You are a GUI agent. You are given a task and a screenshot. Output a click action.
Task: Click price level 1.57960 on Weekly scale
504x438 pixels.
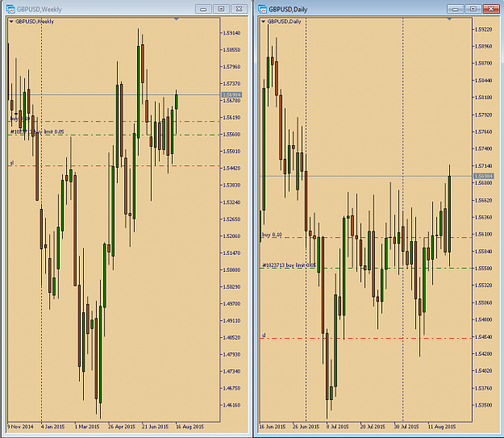pos(231,67)
